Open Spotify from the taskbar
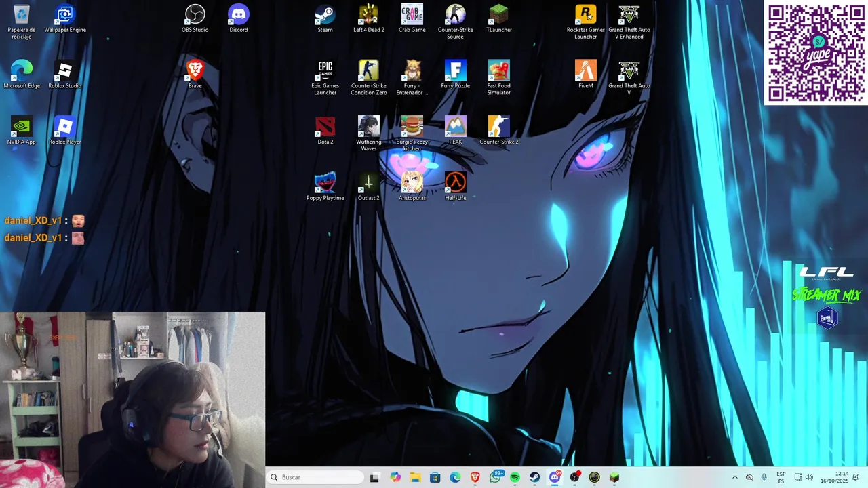 (x=515, y=477)
